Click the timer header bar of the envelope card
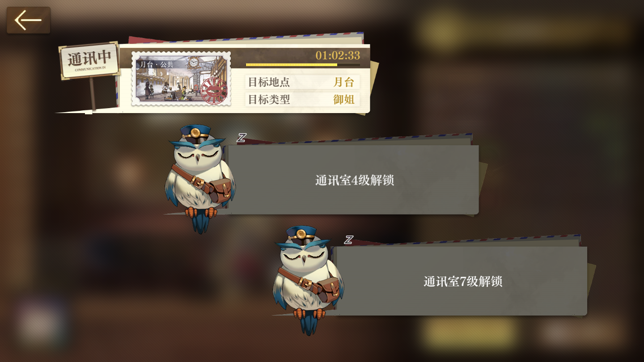This screenshot has width=644, height=362. point(301,58)
